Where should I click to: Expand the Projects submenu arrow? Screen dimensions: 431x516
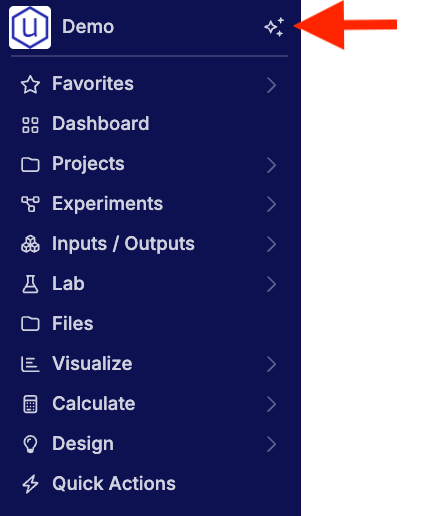[271, 165]
